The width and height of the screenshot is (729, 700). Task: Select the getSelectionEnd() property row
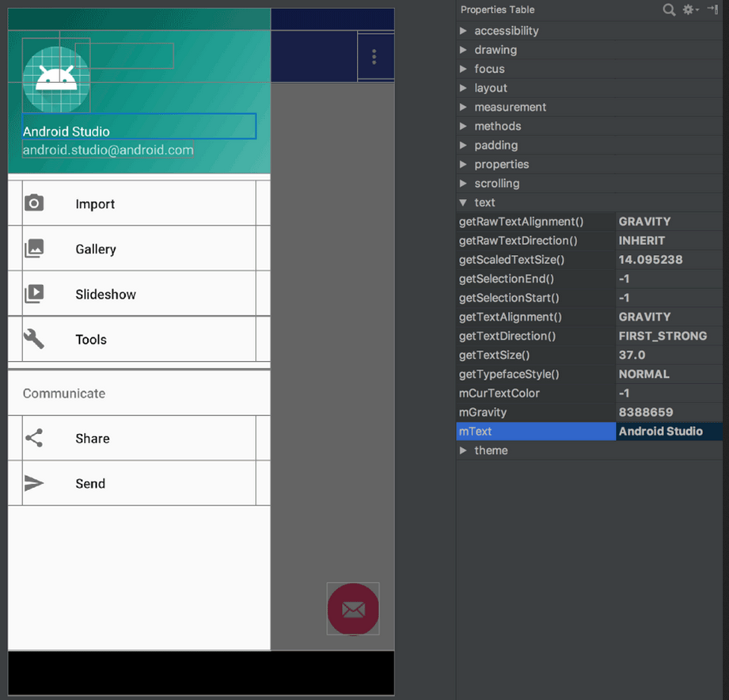coord(589,279)
